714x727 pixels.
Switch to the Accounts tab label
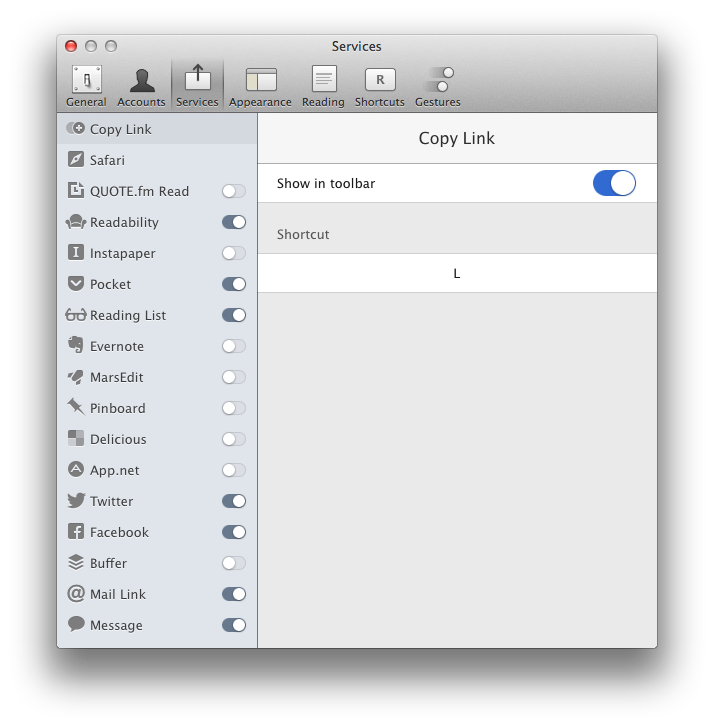(x=141, y=102)
